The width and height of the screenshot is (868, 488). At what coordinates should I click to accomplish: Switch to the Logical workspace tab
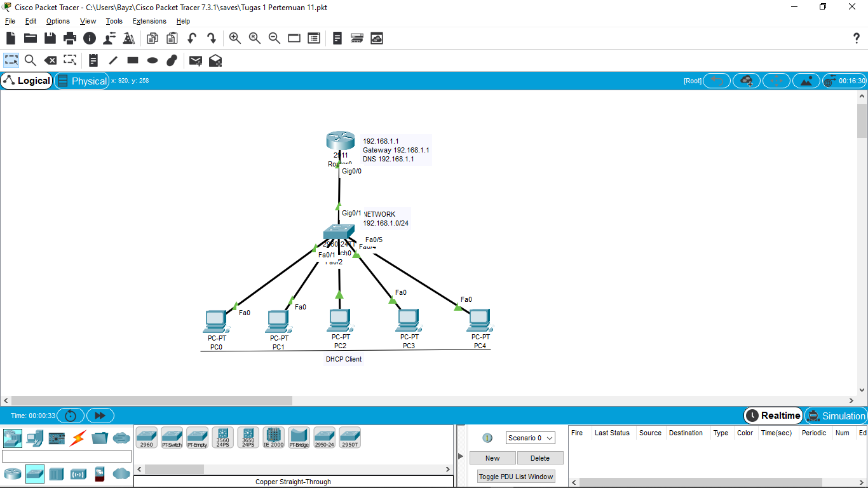pos(27,81)
